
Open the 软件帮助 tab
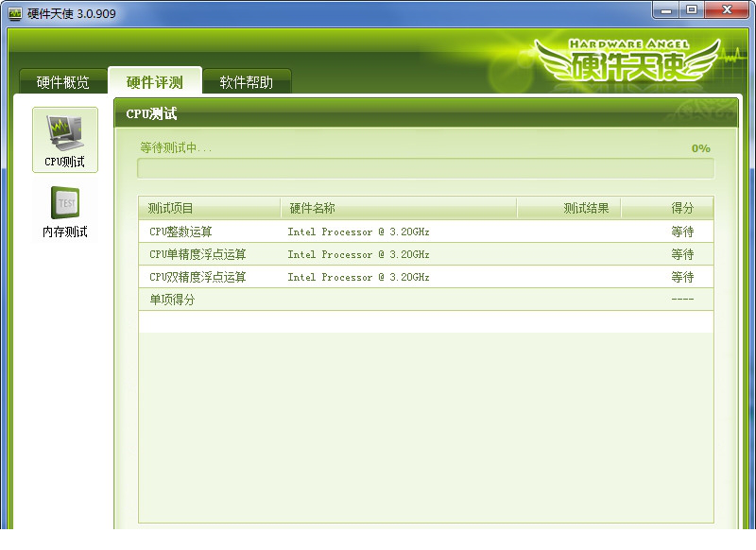coord(247,81)
